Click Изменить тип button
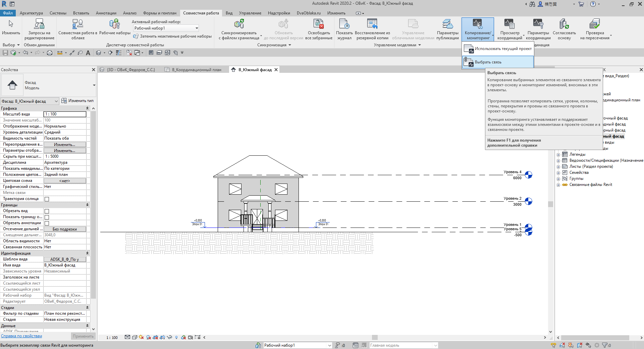The height and width of the screenshot is (349, 644). (77, 101)
